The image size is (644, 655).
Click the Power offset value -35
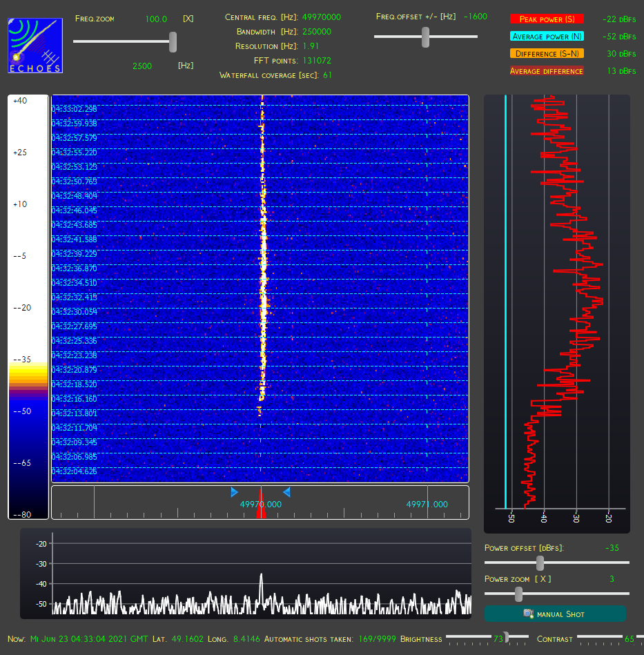pyautogui.click(x=612, y=547)
